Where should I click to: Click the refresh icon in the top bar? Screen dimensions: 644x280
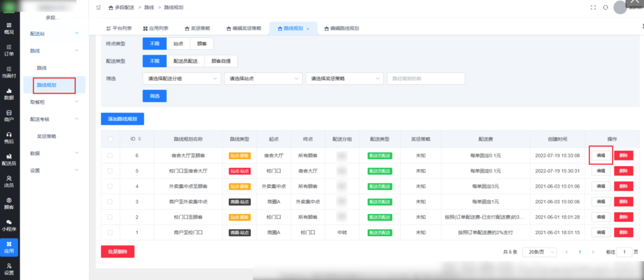(605, 8)
